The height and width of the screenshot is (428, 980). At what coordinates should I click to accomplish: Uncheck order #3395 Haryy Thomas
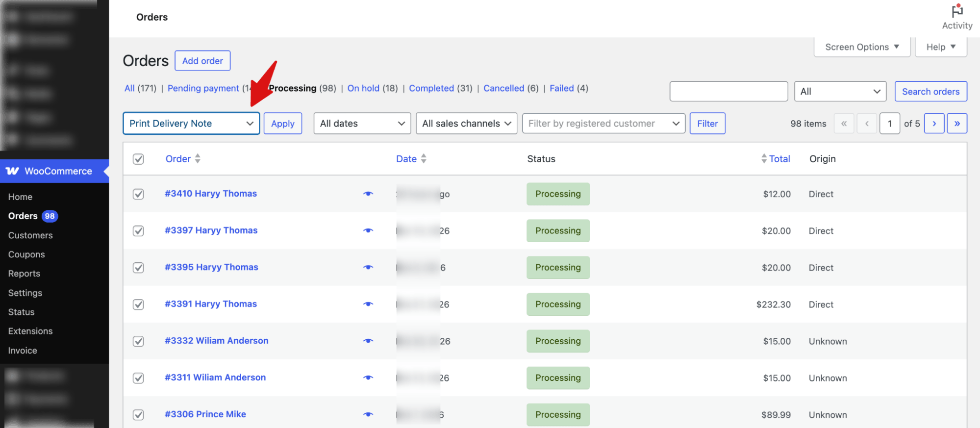(138, 268)
